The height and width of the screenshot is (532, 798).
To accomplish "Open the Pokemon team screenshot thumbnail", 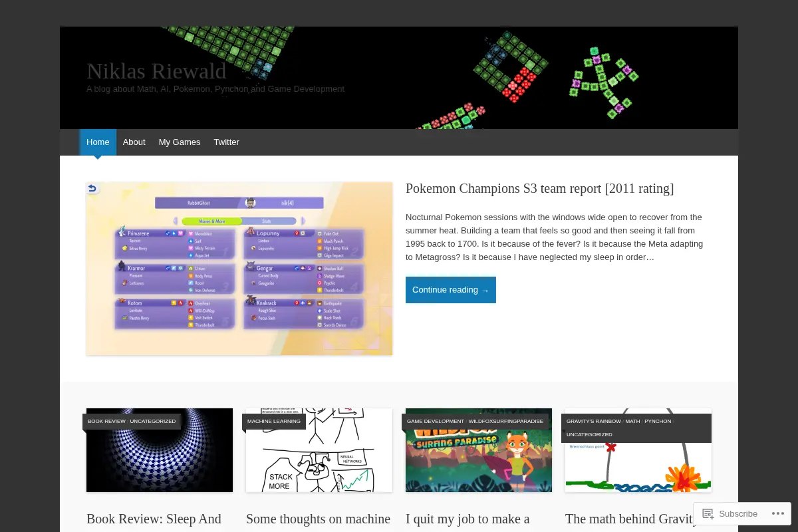I will (x=239, y=269).
